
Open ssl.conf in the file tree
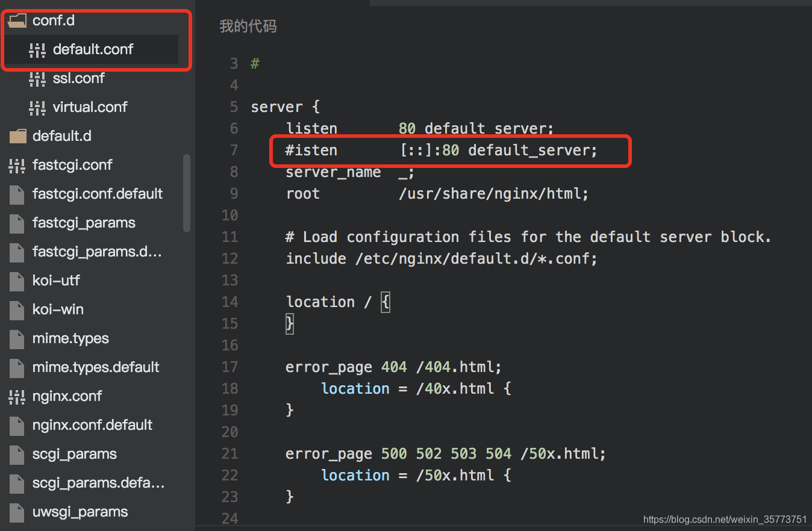(79, 78)
